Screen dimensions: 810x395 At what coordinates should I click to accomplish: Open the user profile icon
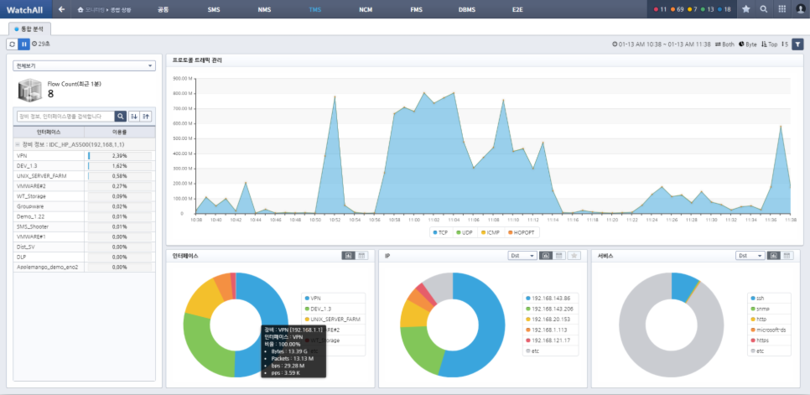(800, 9)
